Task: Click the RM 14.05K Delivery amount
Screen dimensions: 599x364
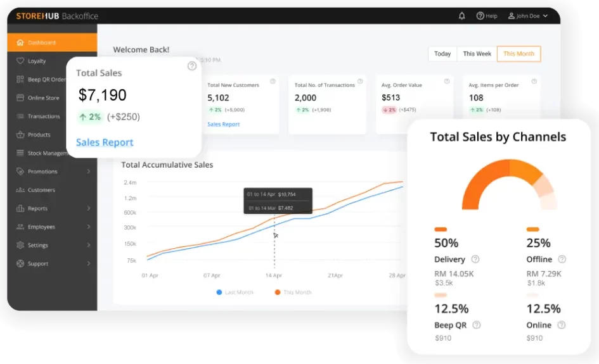Action: pyautogui.click(x=454, y=273)
